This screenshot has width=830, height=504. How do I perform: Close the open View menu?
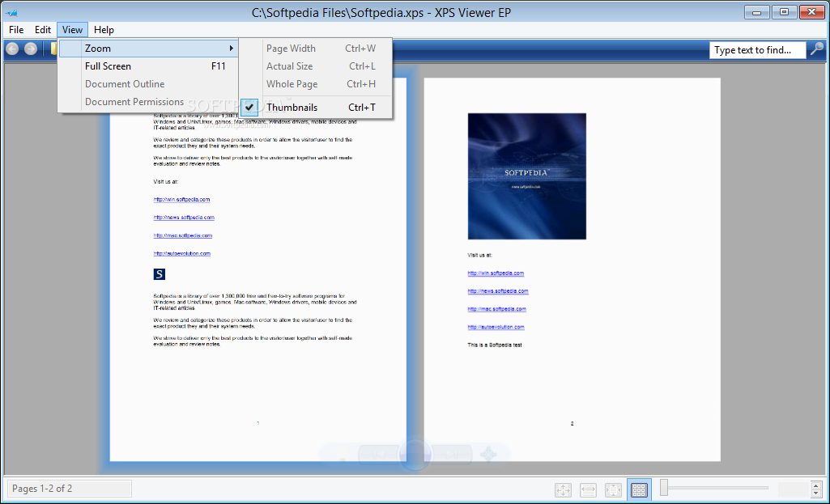coord(72,30)
